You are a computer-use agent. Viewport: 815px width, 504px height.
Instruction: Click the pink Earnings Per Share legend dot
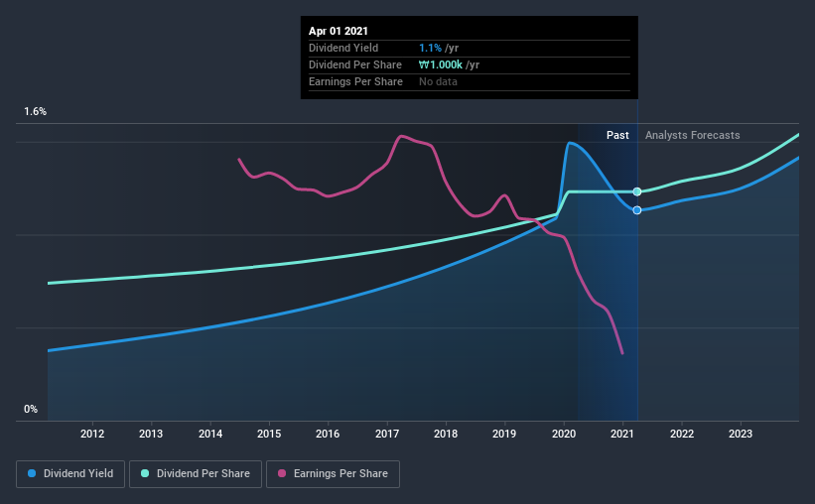tap(282, 473)
